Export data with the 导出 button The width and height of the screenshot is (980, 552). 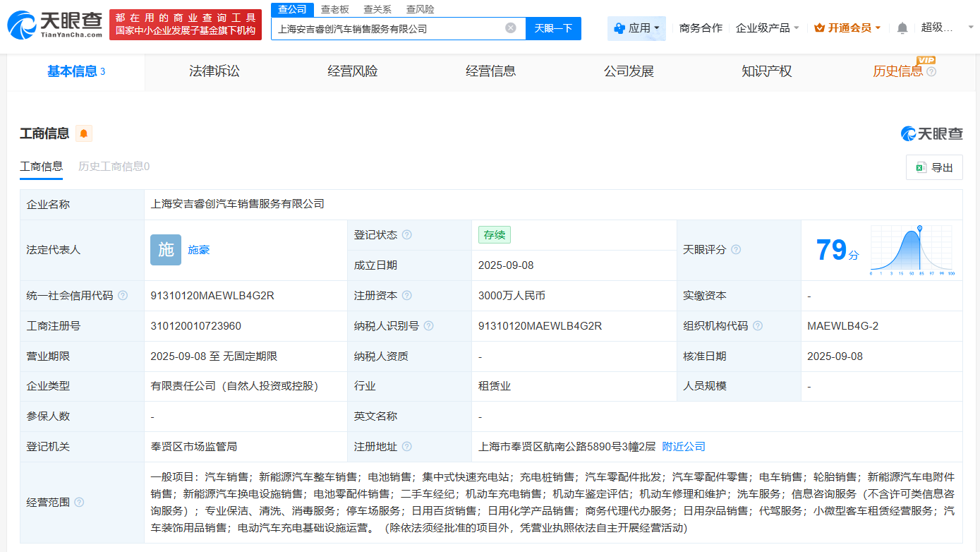coord(934,167)
